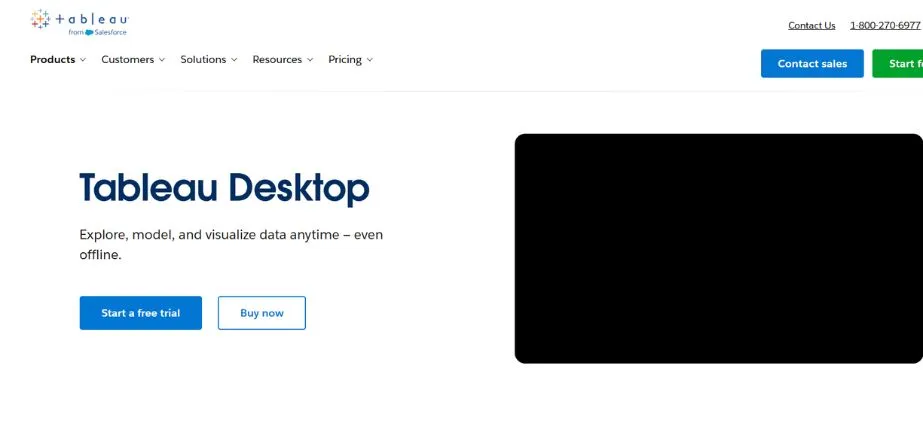Image resolution: width=923 pixels, height=435 pixels.
Task: Click the blue Contact sales button
Action: click(812, 64)
